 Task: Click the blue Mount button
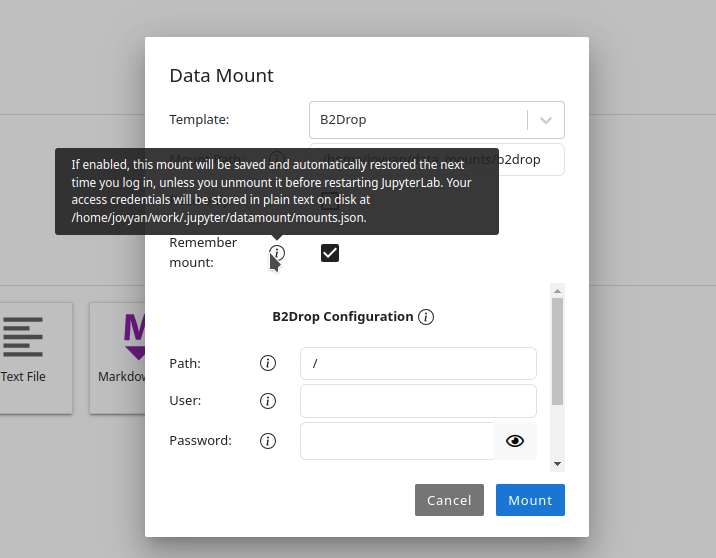point(530,500)
